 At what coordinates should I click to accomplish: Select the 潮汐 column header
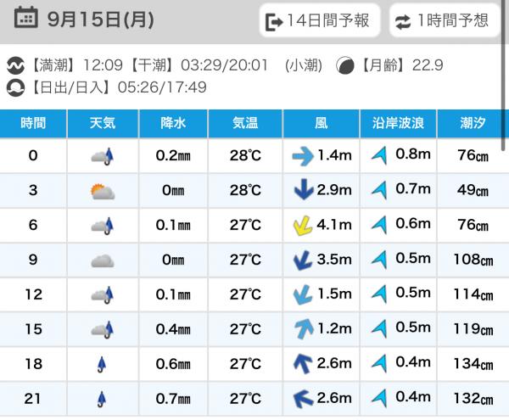click(x=473, y=122)
